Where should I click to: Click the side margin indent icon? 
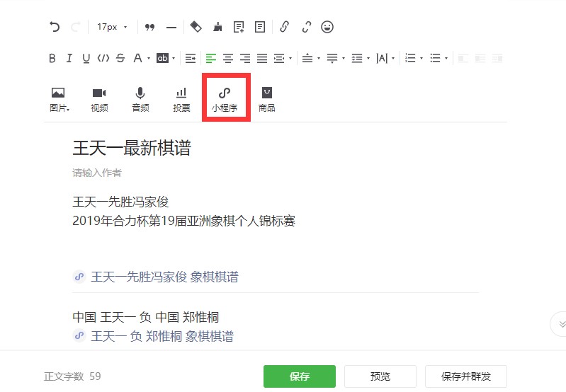[279, 58]
